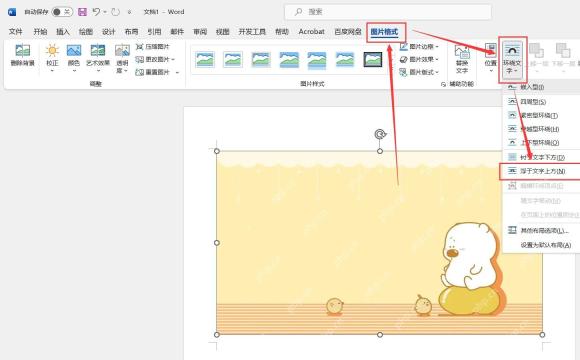Switch to the 引用 References tab
This screenshot has width=580, height=360.
154,32
